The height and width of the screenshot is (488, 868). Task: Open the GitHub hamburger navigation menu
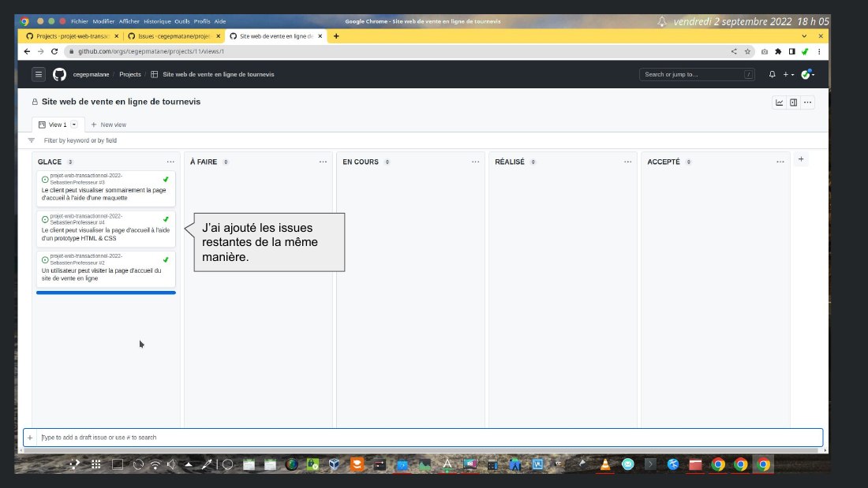point(38,74)
